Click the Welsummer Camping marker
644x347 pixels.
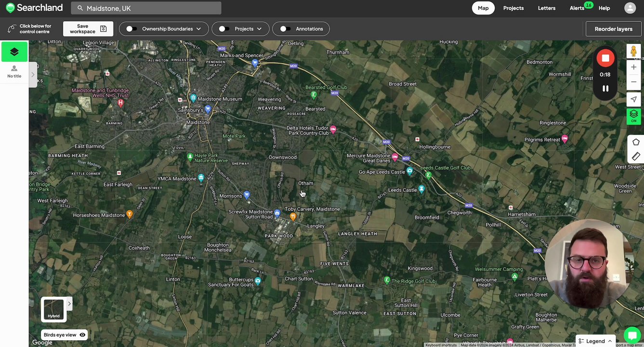tap(514, 277)
